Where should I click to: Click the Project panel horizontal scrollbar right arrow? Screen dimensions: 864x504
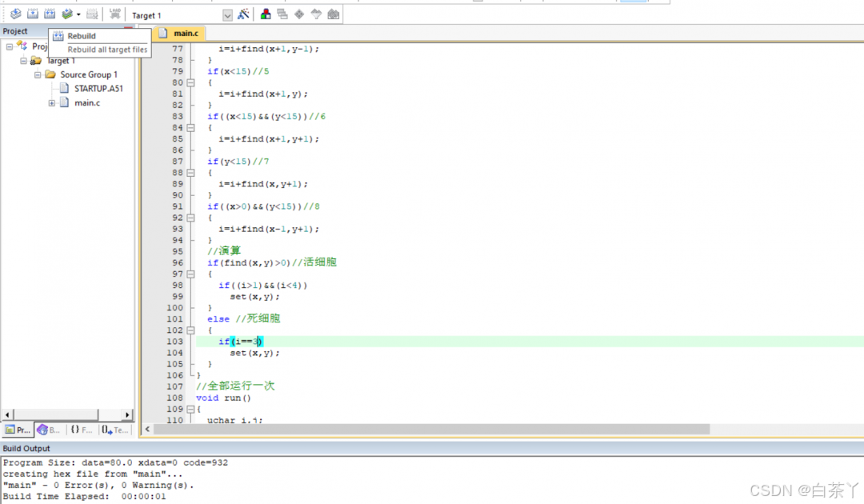click(127, 414)
